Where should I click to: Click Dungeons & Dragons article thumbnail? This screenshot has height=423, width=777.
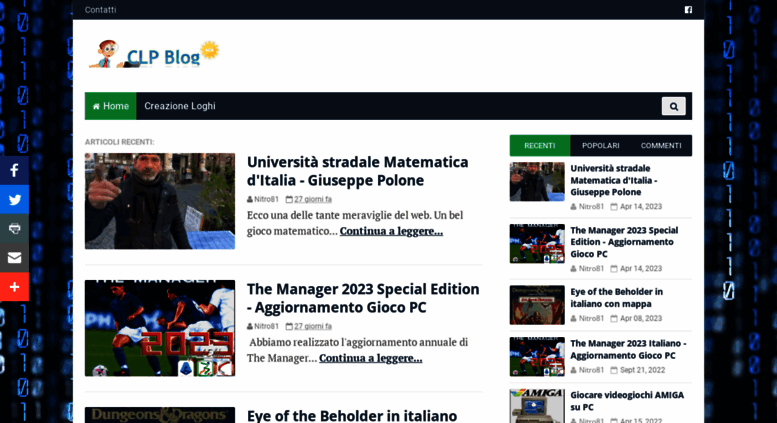click(160, 415)
